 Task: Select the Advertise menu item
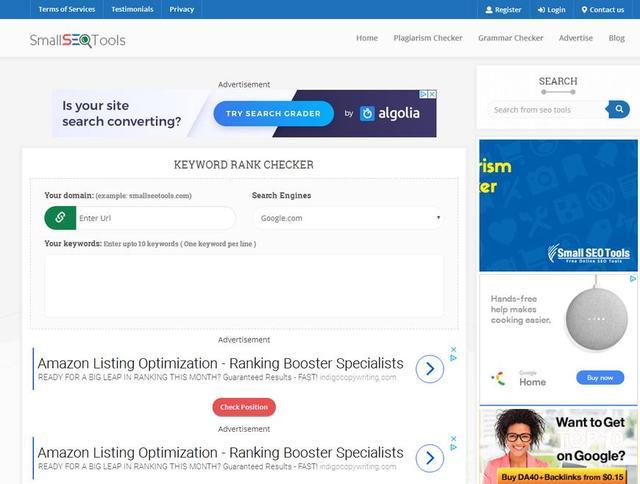pyautogui.click(x=576, y=38)
